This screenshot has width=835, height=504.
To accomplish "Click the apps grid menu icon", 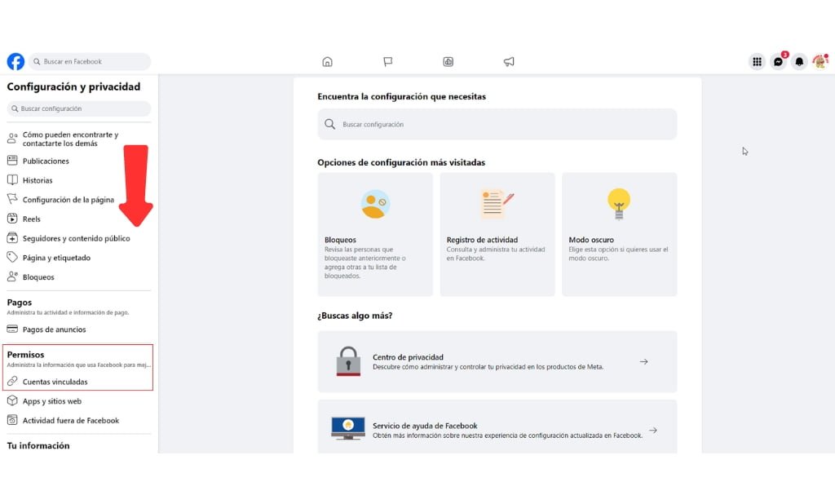I will pyautogui.click(x=756, y=61).
